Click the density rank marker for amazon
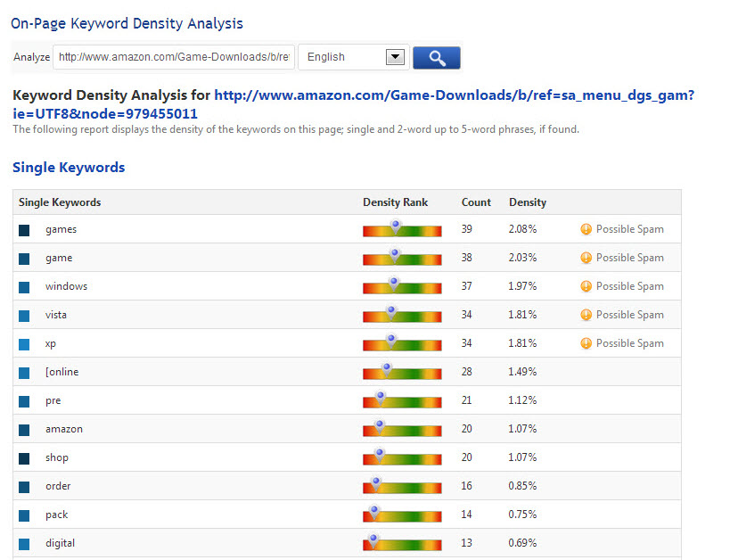This screenshot has width=730, height=560. pyautogui.click(x=380, y=426)
